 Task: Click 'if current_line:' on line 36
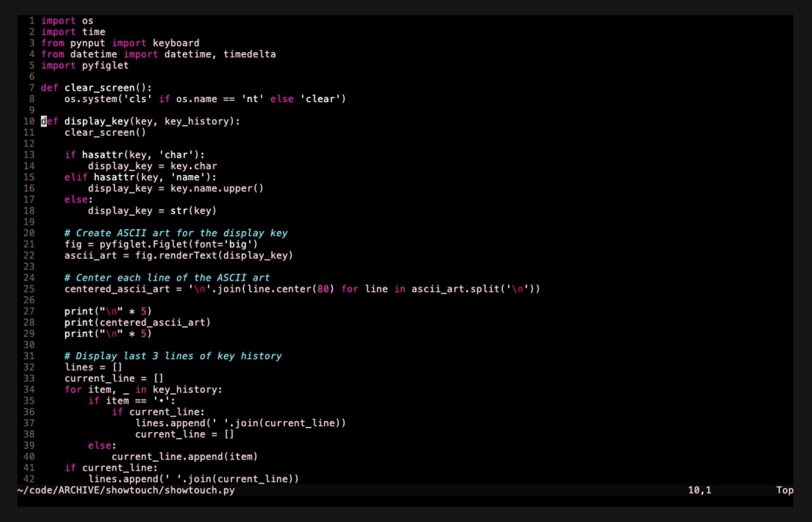click(158, 412)
